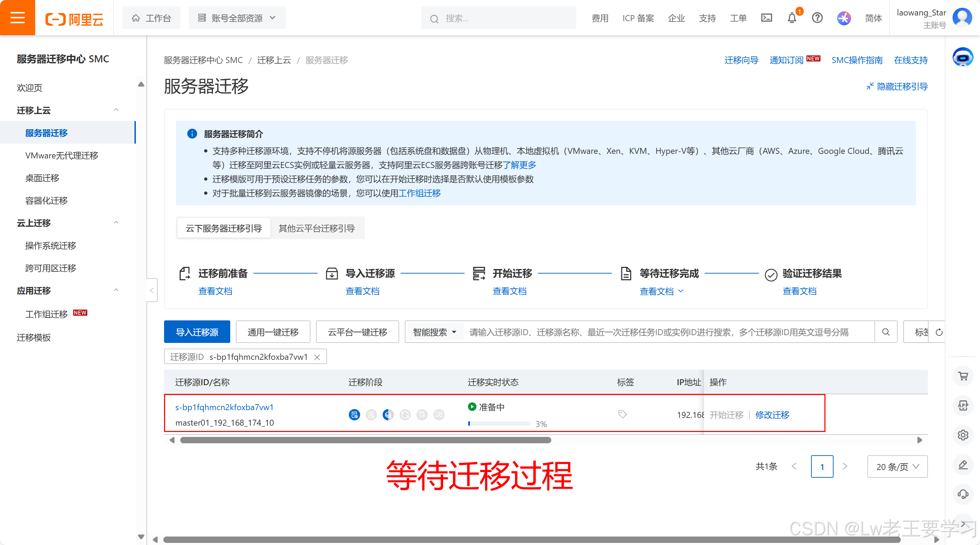Select 迁移模板 in the sidebar
The width and height of the screenshot is (980, 545).
point(33,337)
